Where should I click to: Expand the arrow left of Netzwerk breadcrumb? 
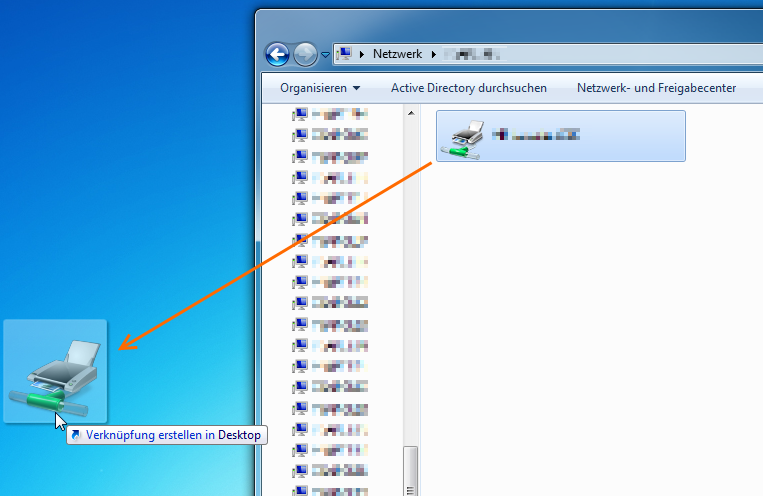[362, 54]
